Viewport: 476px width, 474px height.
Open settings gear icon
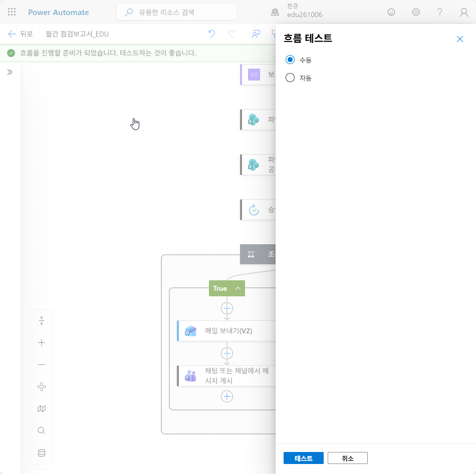pyautogui.click(x=415, y=12)
